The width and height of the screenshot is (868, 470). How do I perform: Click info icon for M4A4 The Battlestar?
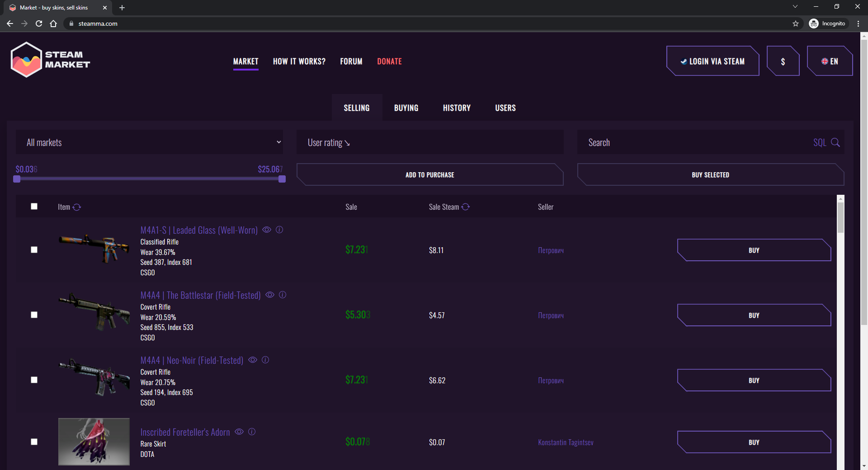(x=283, y=295)
